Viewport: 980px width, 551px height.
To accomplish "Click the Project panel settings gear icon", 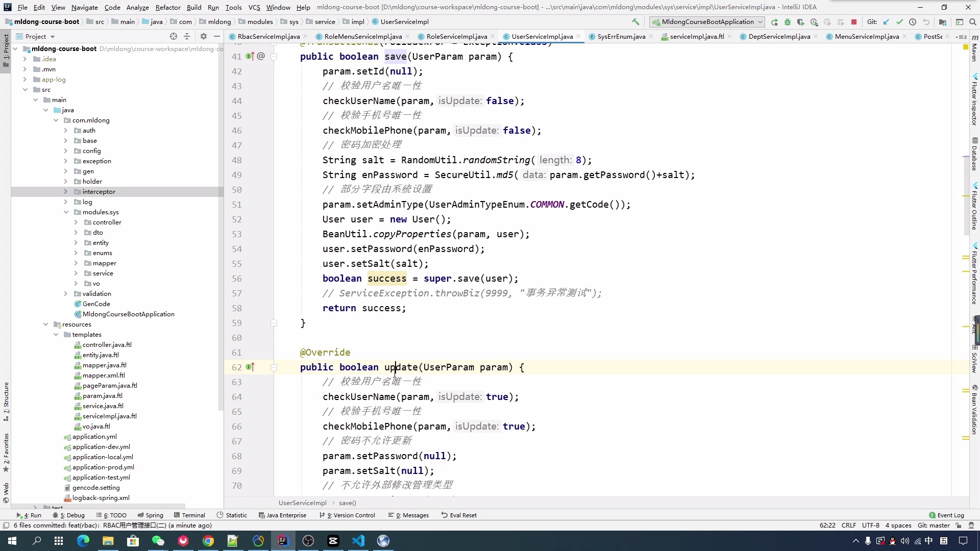I will 204,36.
